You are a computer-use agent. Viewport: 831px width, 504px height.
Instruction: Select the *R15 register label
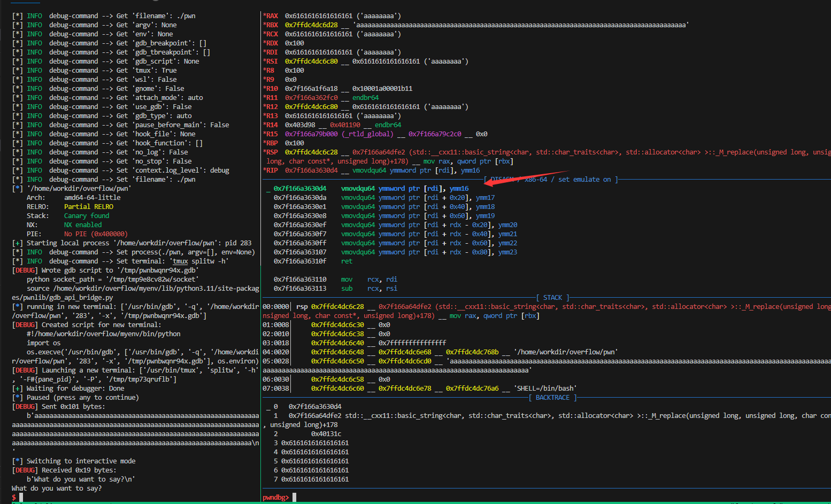pos(271,134)
